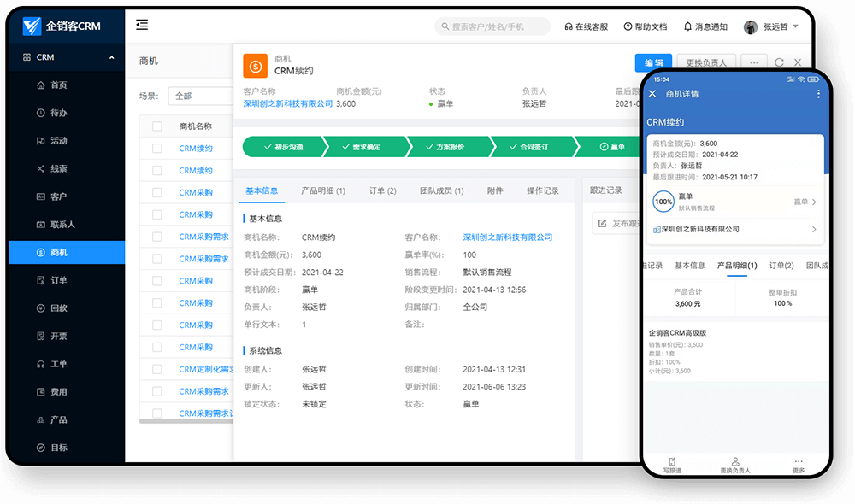The width and height of the screenshot is (855, 504).
Task: Open 深圳创之新科技有限公司 link in the header
Action: click(x=288, y=103)
